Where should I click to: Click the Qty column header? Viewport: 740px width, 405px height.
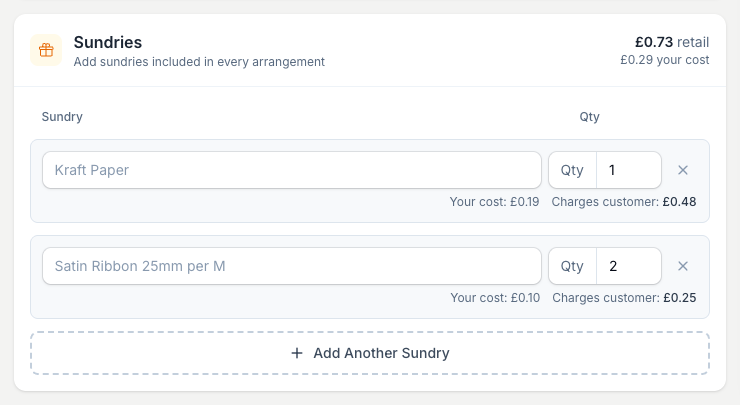(x=589, y=117)
